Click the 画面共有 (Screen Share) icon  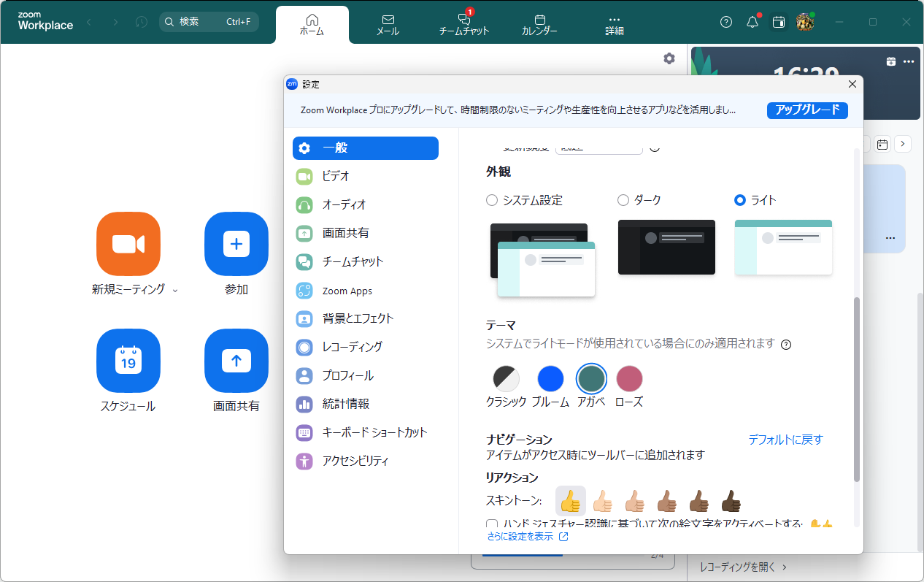tap(236, 361)
